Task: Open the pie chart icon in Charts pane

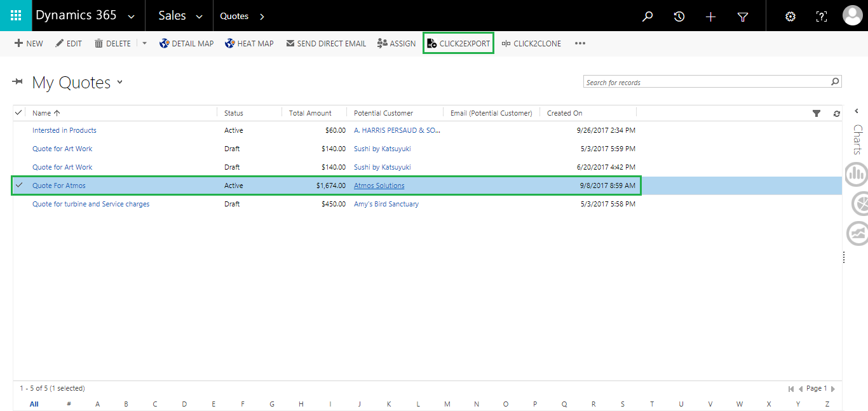Action: pyautogui.click(x=860, y=203)
